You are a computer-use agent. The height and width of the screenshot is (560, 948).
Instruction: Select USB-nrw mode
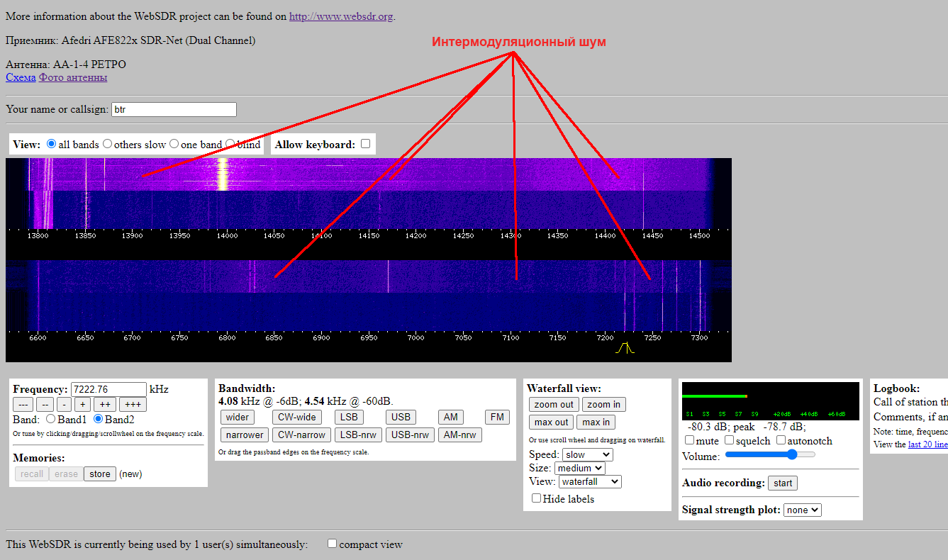pyautogui.click(x=411, y=435)
